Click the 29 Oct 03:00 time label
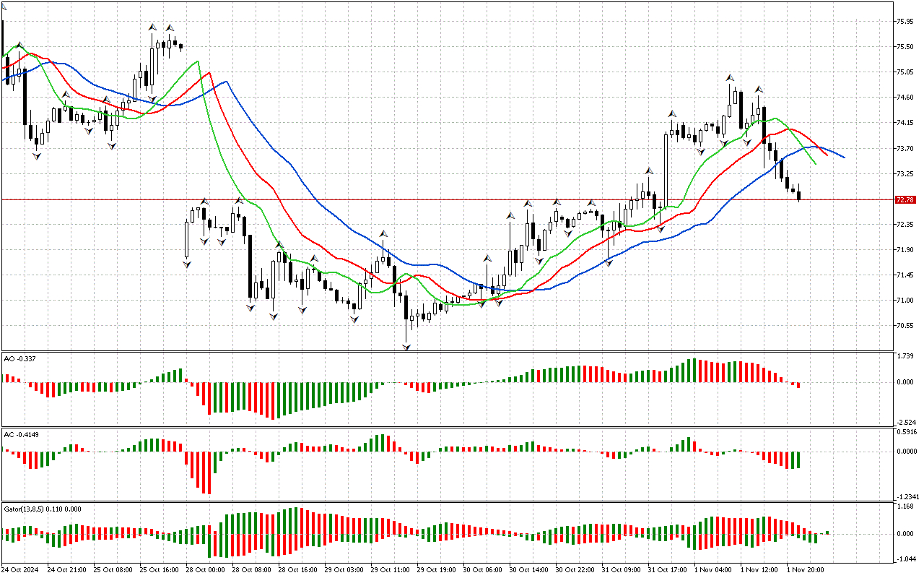The image size is (924, 578). 344,570
